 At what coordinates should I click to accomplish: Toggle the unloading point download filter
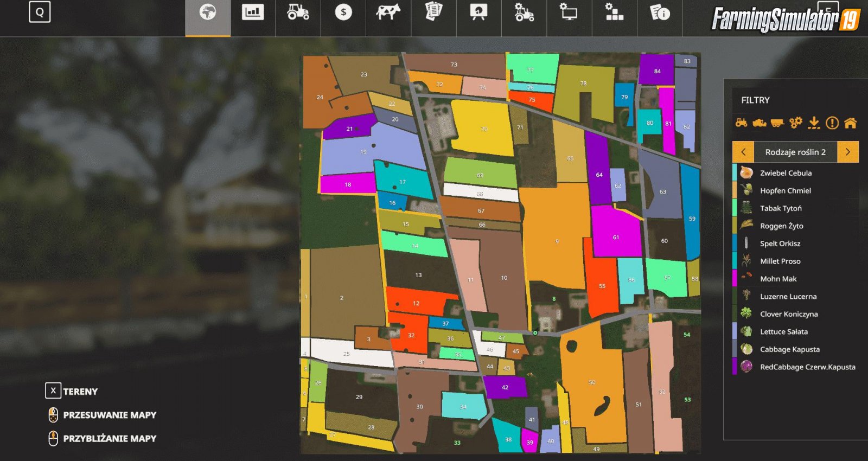pyautogui.click(x=814, y=123)
